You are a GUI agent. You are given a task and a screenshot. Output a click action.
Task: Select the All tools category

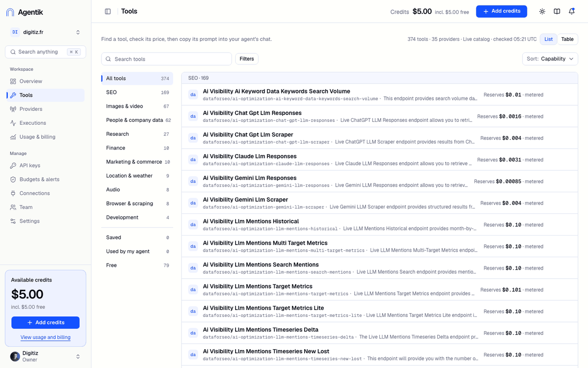[137, 79]
